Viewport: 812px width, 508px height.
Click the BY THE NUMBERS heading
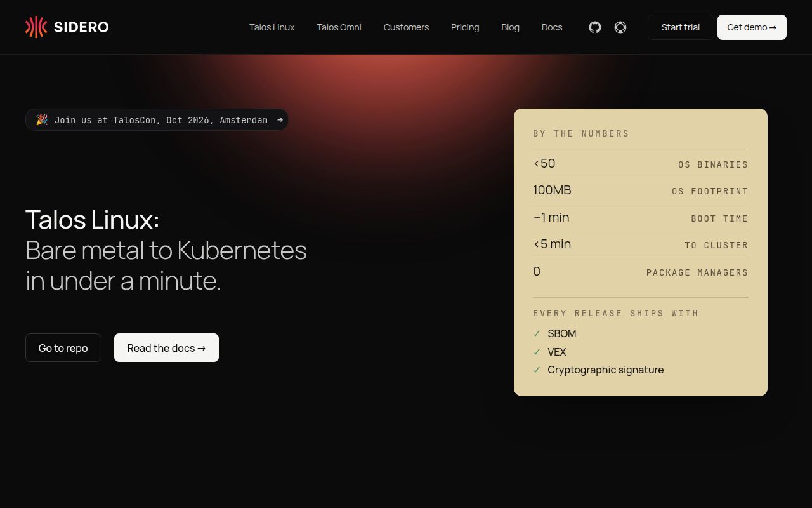click(581, 133)
